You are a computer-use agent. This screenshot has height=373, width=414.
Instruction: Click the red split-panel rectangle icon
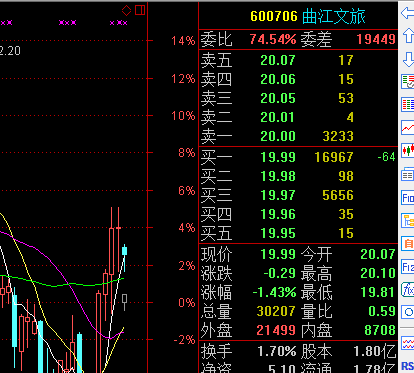click(x=140, y=10)
